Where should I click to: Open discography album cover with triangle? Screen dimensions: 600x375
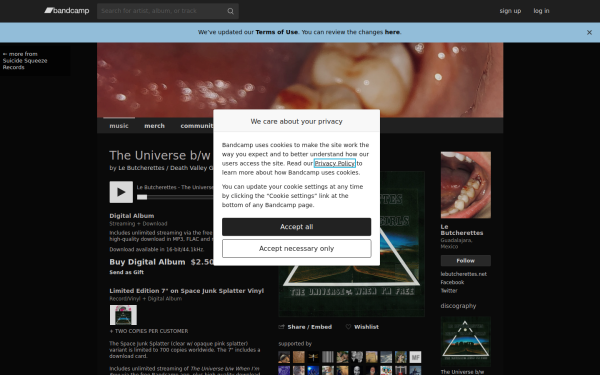(x=466, y=342)
